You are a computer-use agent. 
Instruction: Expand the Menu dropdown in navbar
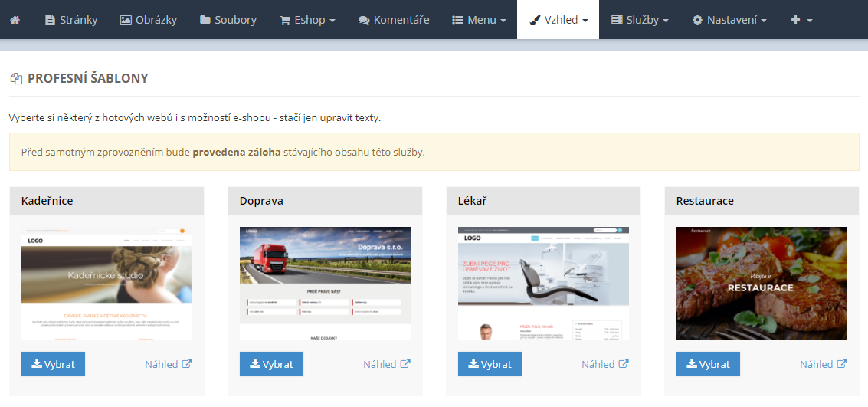pyautogui.click(x=479, y=20)
